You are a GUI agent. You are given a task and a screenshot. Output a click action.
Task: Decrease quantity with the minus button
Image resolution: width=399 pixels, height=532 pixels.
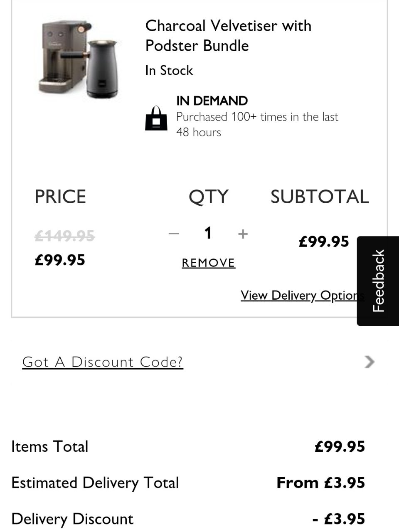coord(174,234)
